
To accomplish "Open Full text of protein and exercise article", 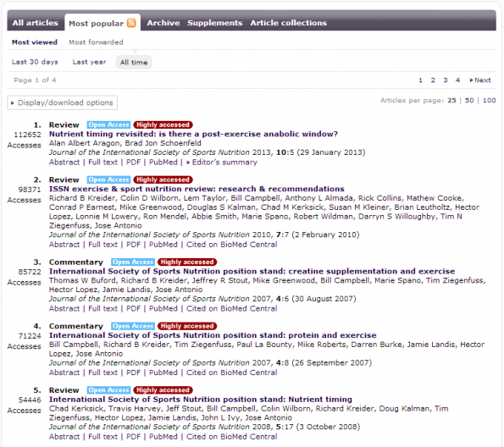I will tap(102, 372).
